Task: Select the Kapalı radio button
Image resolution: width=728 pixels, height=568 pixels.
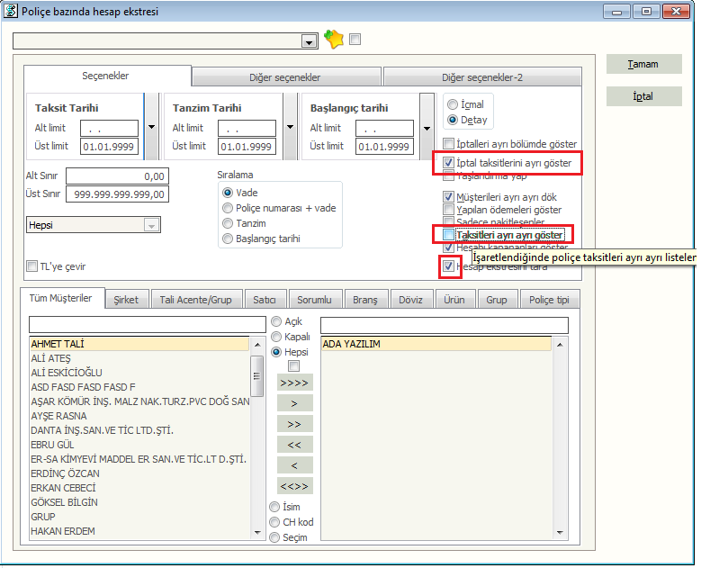Action: tap(275, 337)
